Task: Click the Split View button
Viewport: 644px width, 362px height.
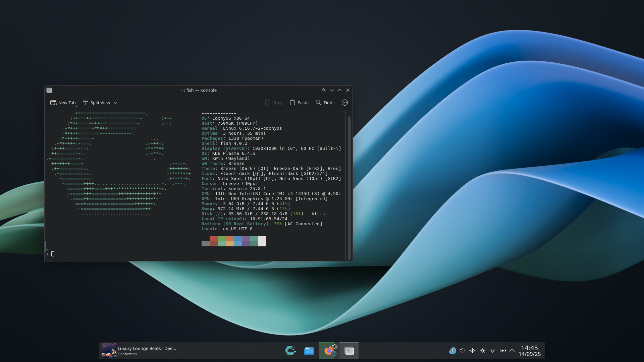Action: 97,103
